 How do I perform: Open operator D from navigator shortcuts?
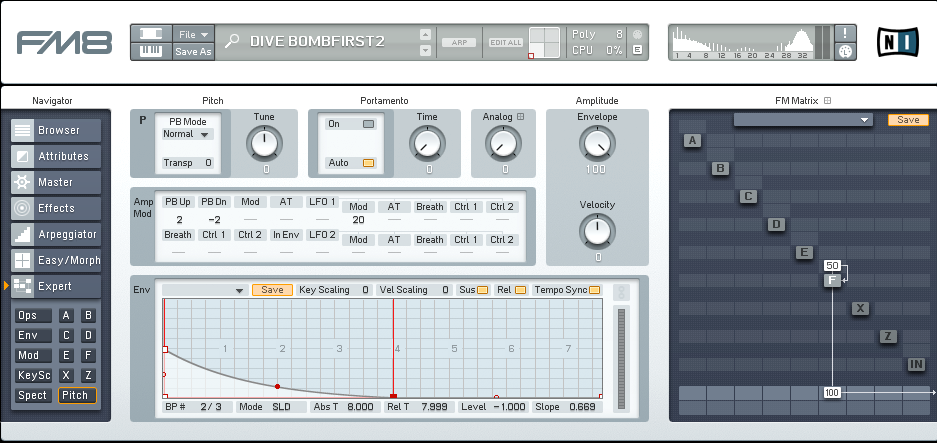88,335
